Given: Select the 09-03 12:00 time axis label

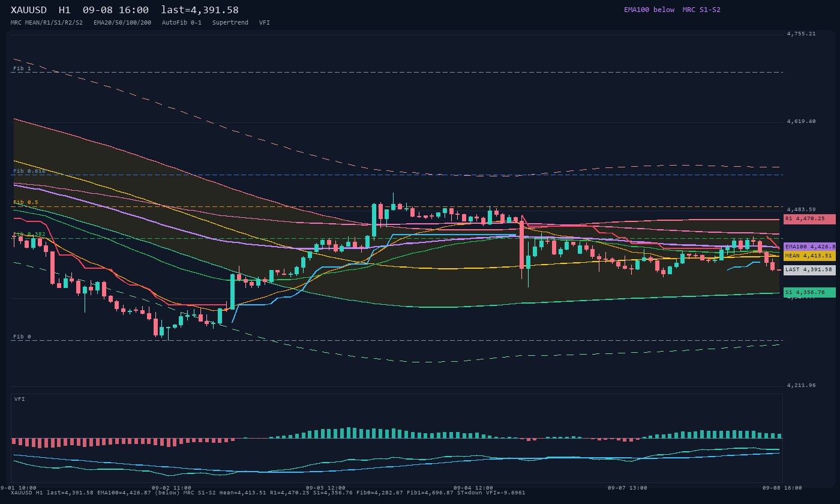Looking at the screenshot, I should 326,488.
